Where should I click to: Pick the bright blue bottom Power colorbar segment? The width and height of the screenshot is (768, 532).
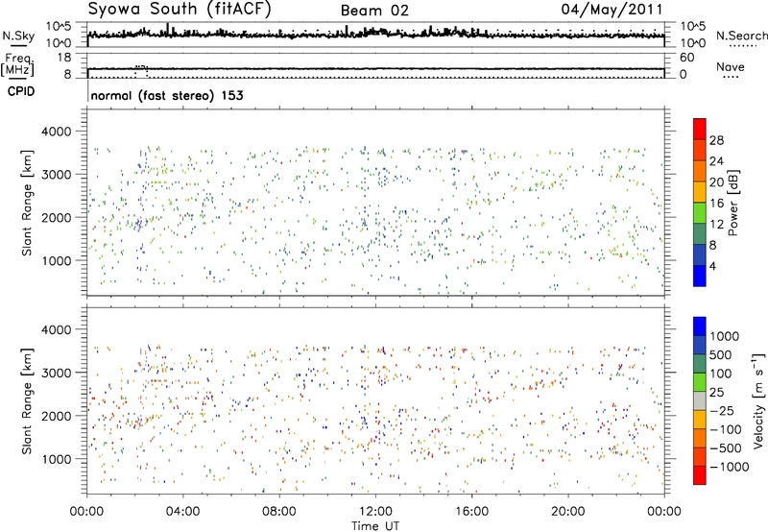[700, 276]
